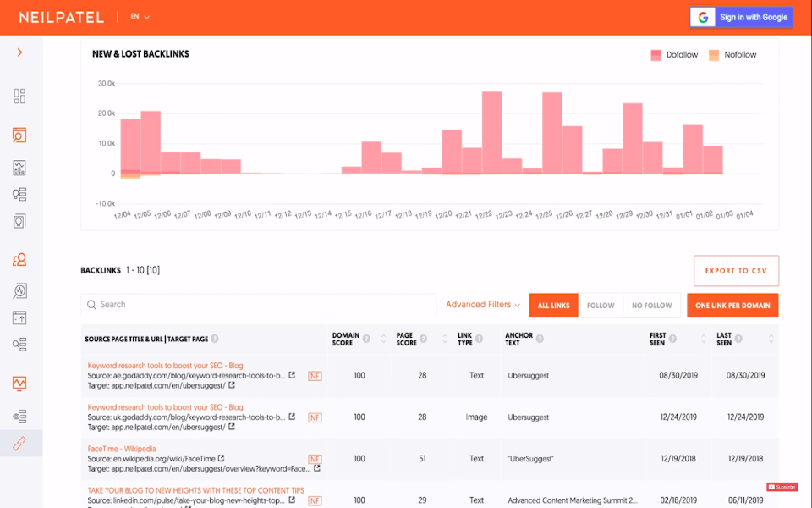Image resolution: width=812 pixels, height=508 pixels.
Task: Open the competitors people icon in the sidebar
Action: (19, 260)
